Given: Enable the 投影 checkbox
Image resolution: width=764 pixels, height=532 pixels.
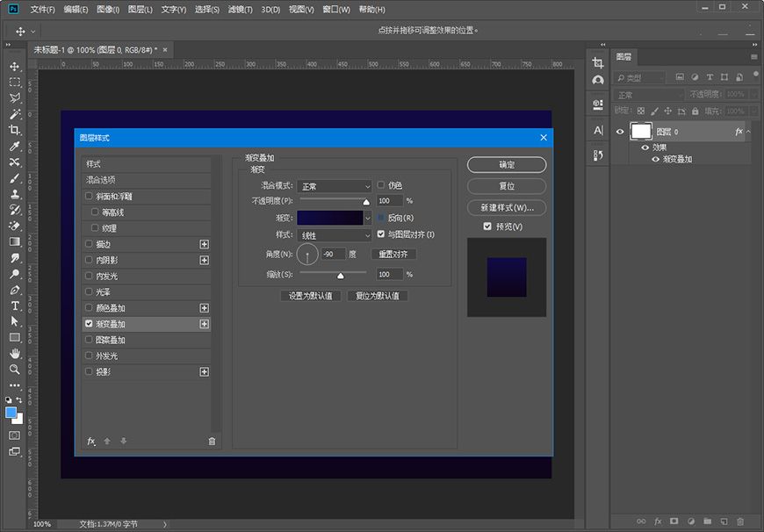Looking at the screenshot, I should [89, 370].
